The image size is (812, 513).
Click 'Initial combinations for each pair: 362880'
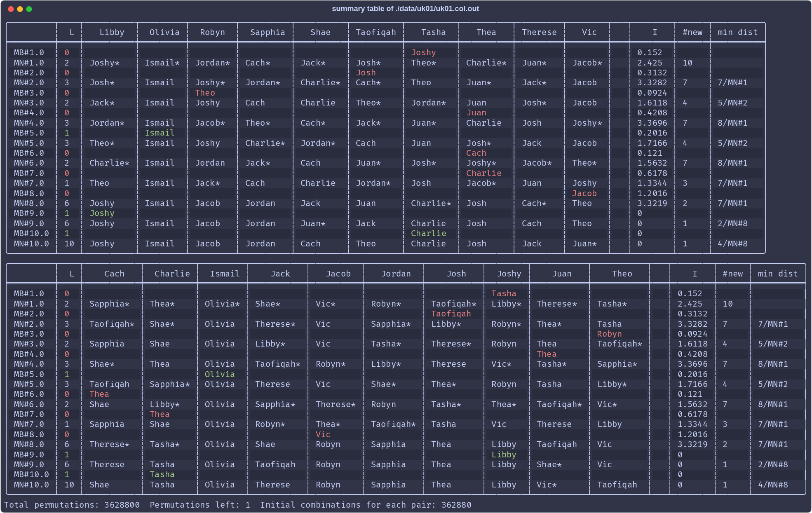pyautogui.click(x=366, y=505)
